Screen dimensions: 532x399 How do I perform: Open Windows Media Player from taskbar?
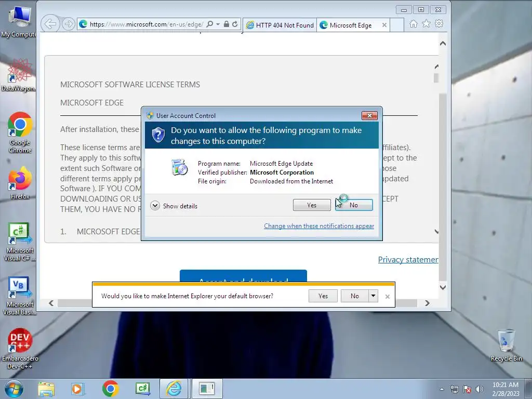77,389
